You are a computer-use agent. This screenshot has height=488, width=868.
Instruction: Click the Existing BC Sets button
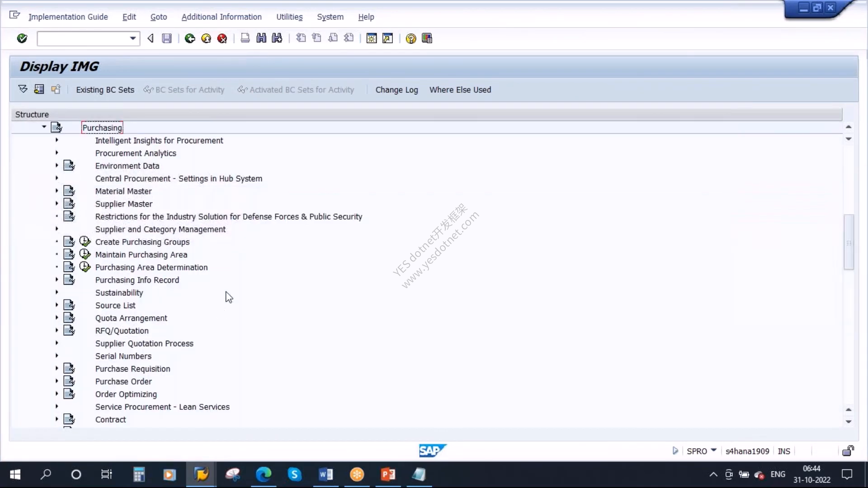click(x=105, y=89)
